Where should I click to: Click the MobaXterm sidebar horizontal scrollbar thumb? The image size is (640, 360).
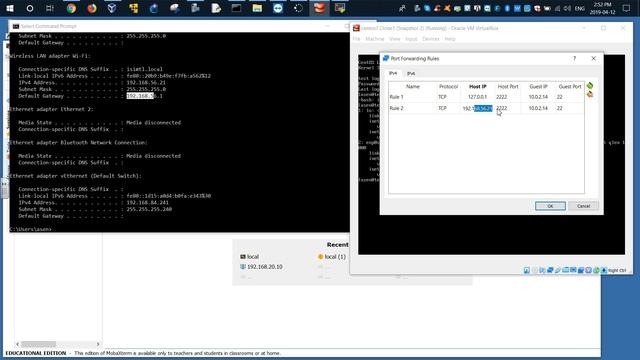pos(38,344)
